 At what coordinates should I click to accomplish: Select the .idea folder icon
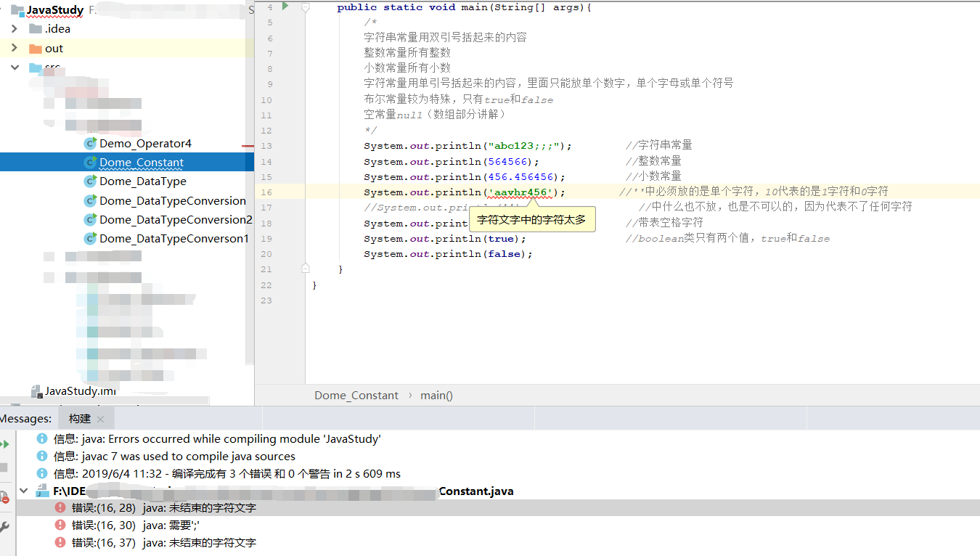click(35, 29)
